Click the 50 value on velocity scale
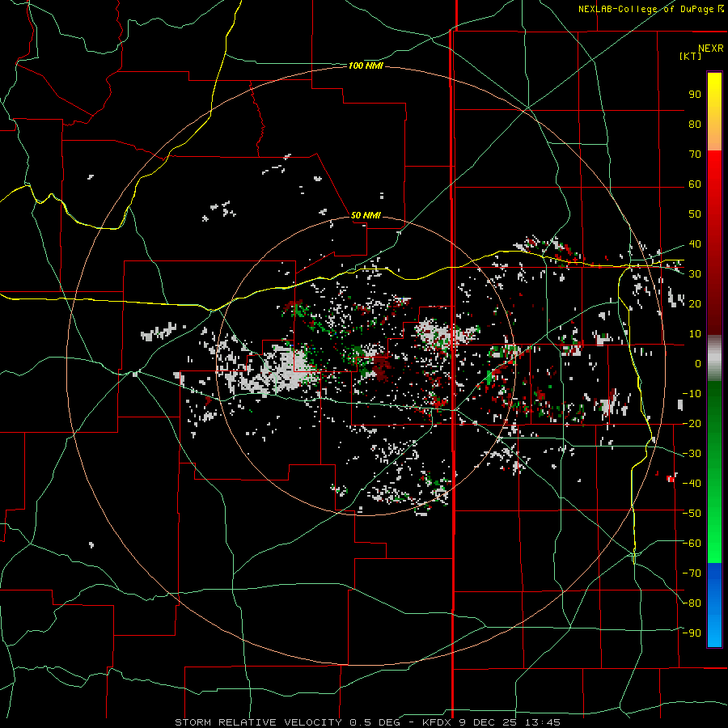Screen dimensions: 728x728 695,214
